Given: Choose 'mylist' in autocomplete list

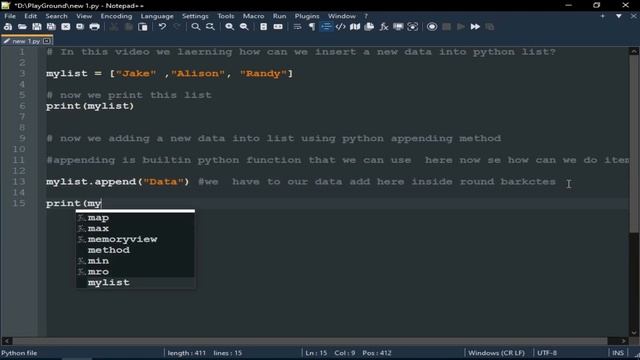Looking at the screenshot, I should click(136, 282).
